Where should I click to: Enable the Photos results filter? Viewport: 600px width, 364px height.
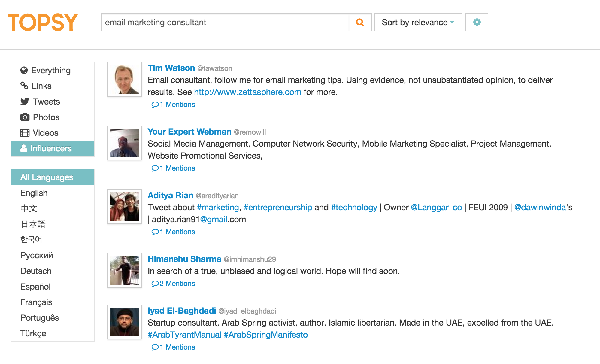coord(46,117)
